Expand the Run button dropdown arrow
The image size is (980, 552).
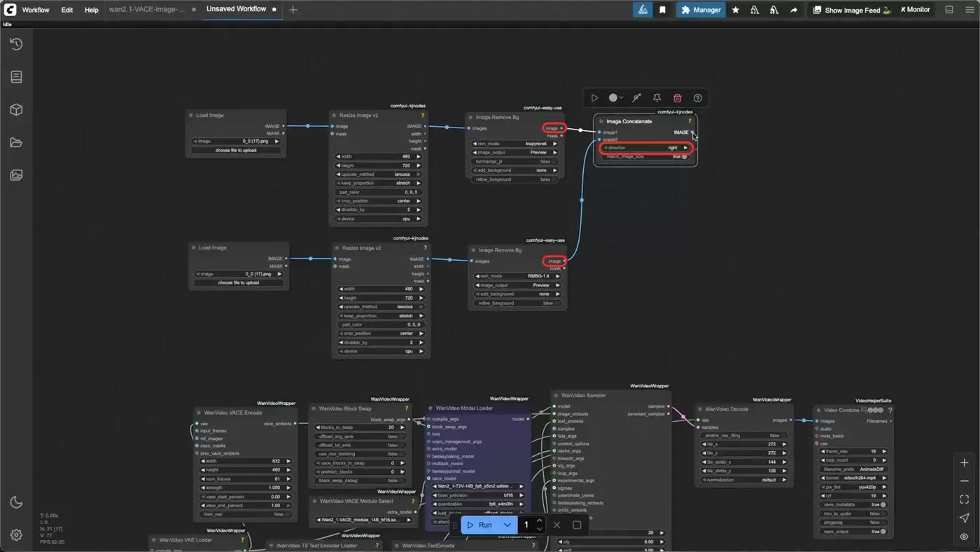coord(507,525)
